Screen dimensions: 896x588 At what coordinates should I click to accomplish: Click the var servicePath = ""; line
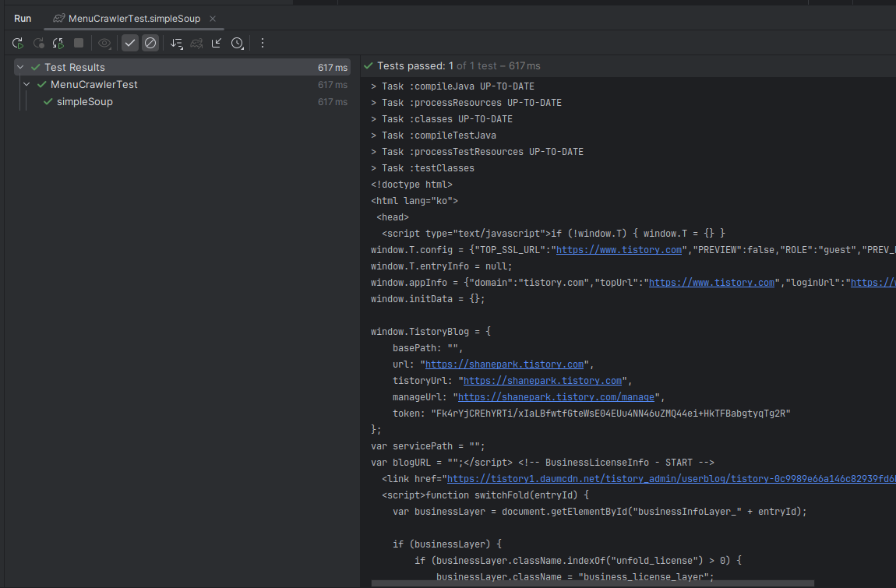(x=428, y=445)
